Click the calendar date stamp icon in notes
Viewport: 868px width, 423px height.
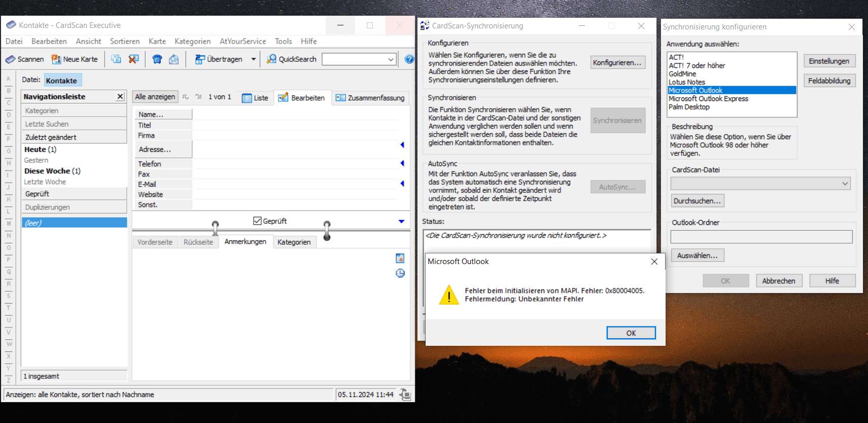[400, 258]
